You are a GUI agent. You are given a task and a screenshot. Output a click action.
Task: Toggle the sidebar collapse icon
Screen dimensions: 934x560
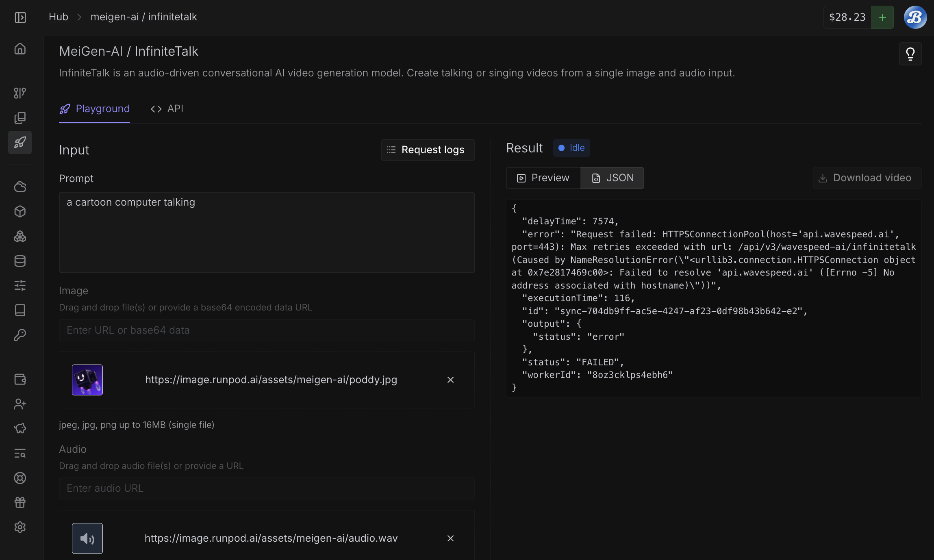click(20, 17)
